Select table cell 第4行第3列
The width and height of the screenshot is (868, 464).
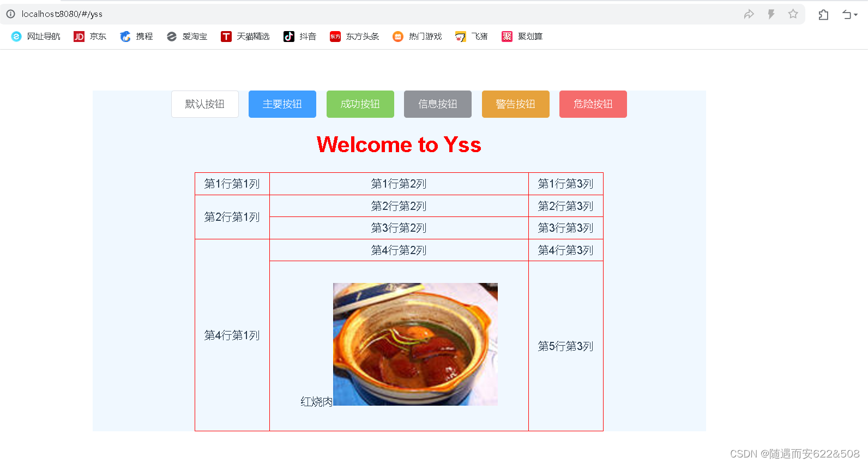click(566, 250)
